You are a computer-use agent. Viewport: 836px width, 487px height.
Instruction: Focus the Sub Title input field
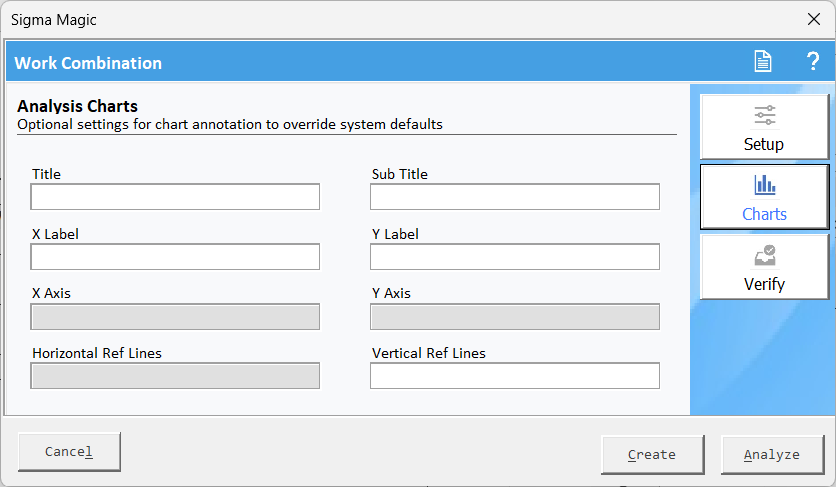[x=515, y=197]
